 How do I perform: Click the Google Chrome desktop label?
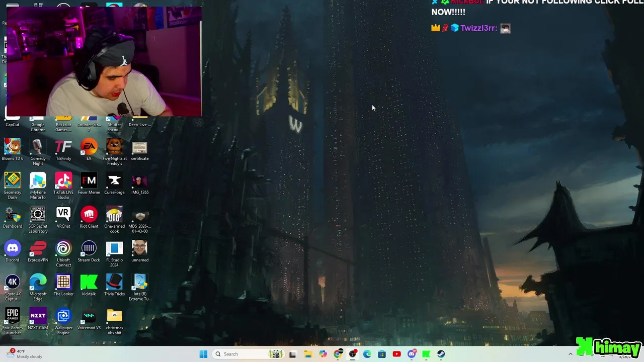point(38,127)
